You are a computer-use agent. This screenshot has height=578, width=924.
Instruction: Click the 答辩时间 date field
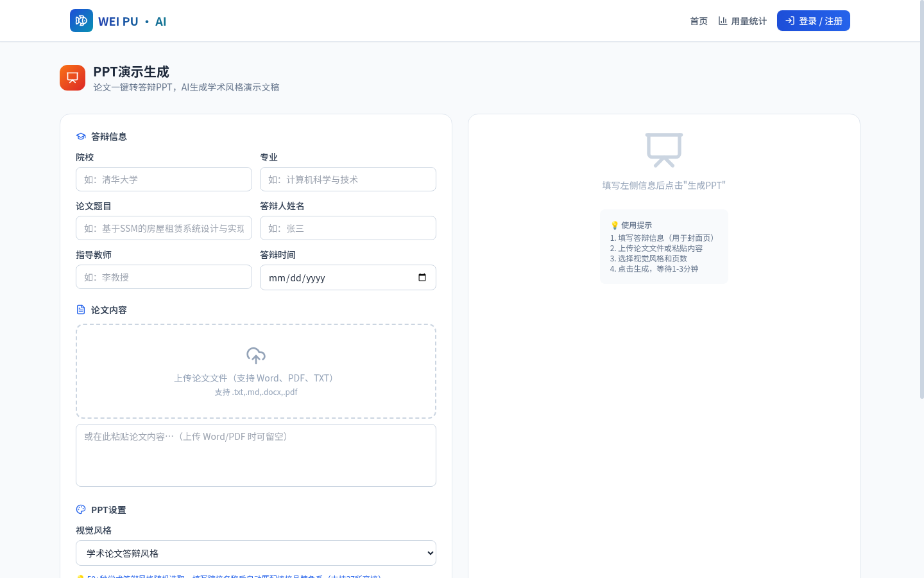click(x=348, y=277)
